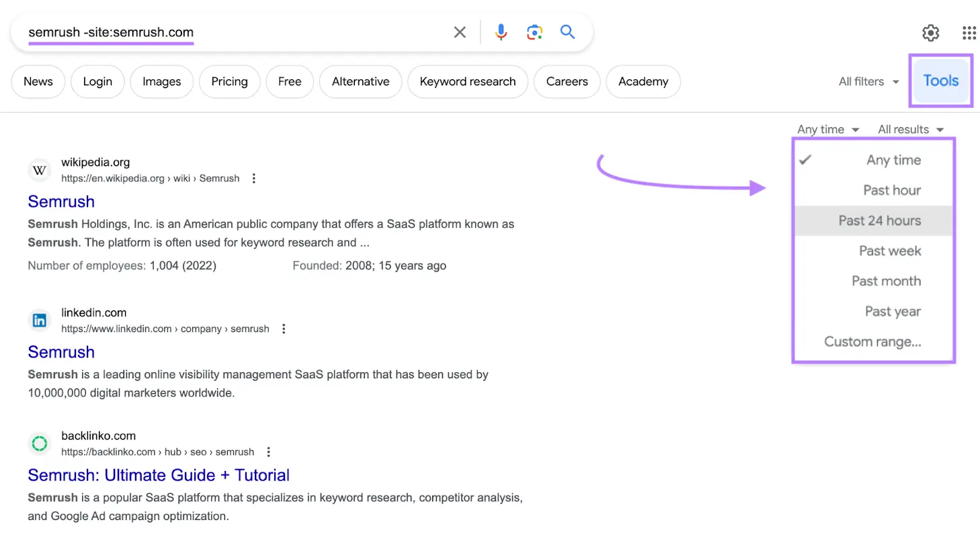Activate voice search with the microphone icon
Image resolution: width=980 pixels, height=549 pixels.
[x=501, y=32]
